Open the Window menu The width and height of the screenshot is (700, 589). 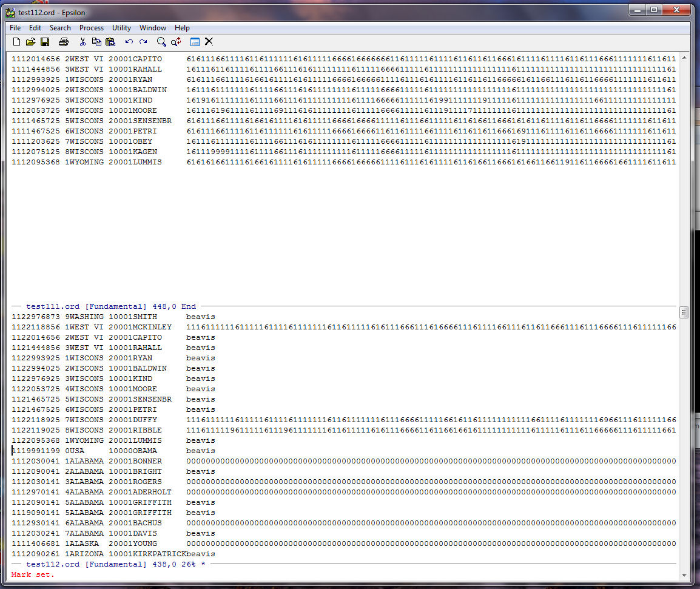[153, 28]
